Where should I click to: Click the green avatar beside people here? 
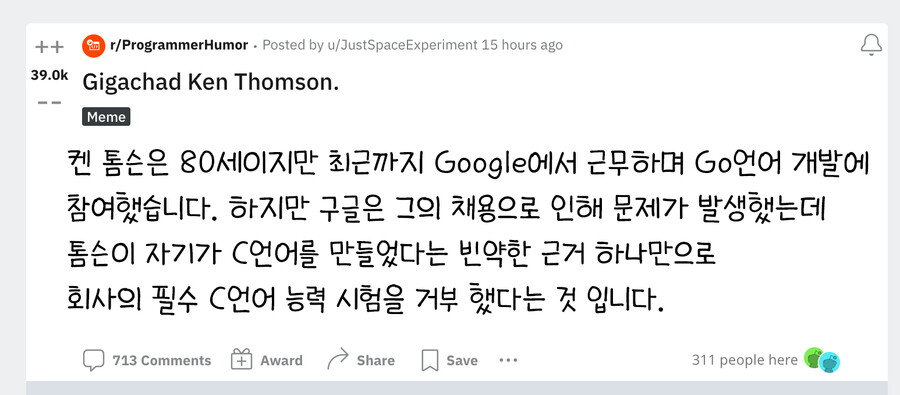click(x=813, y=358)
